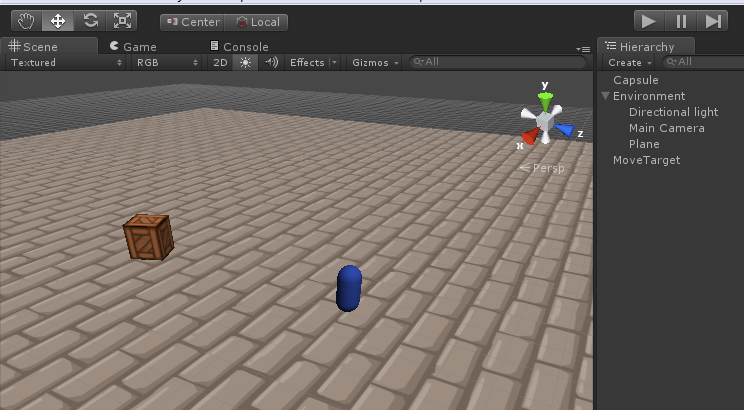This screenshot has width=744, height=410.
Task: Click the Scene view search field
Action: [497, 62]
